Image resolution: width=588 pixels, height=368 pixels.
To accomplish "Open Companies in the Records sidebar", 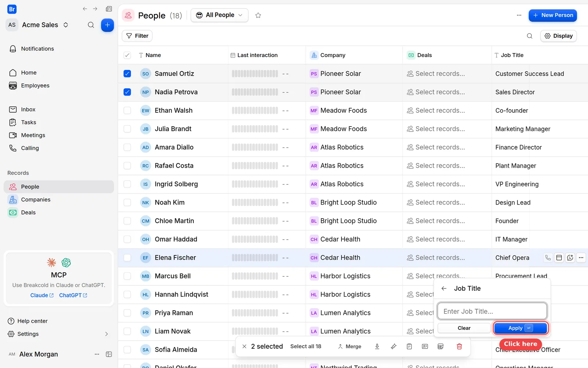I will [x=59, y=199].
